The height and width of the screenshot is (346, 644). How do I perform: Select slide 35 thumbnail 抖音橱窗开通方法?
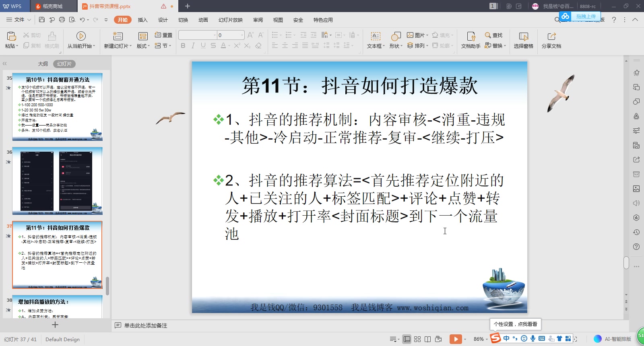point(57,107)
